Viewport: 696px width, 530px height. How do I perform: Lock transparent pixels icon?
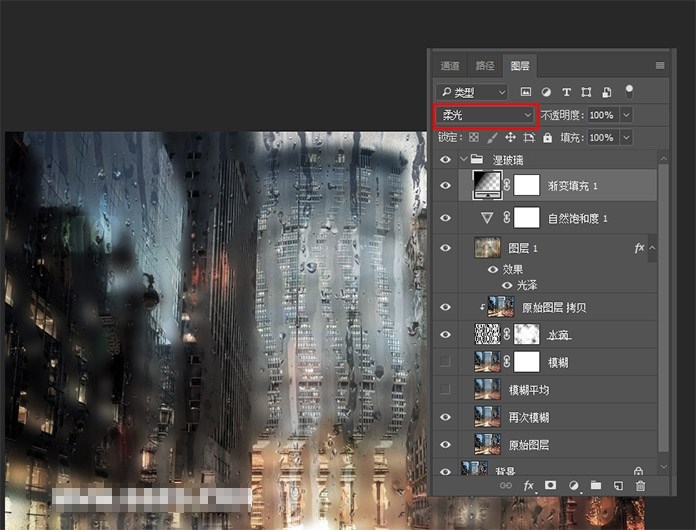pyautogui.click(x=474, y=138)
